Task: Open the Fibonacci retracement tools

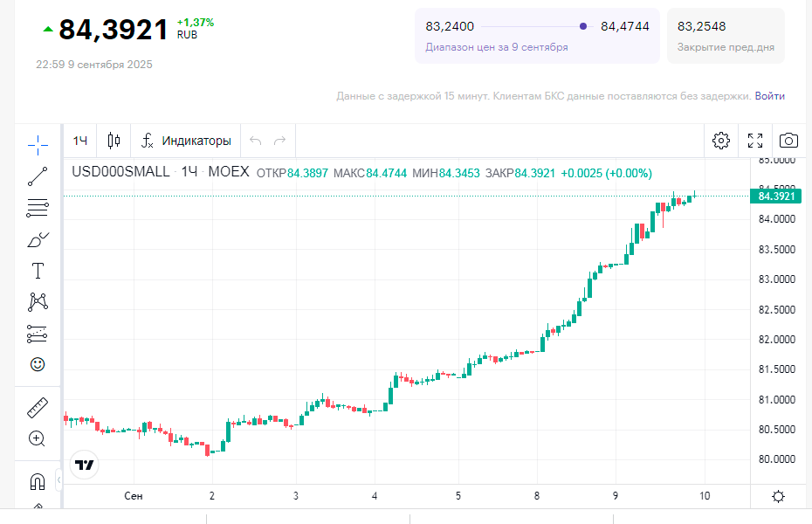Action: pyautogui.click(x=38, y=208)
